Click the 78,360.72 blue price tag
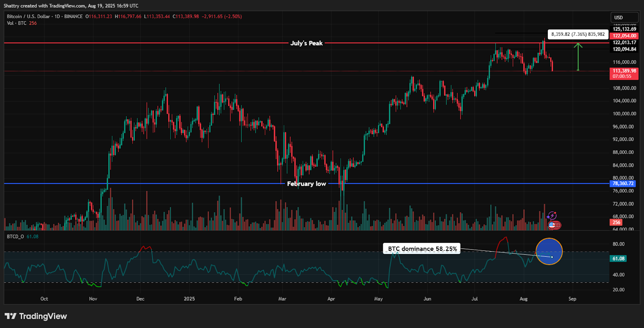This screenshot has height=328, width=644. 623,184
